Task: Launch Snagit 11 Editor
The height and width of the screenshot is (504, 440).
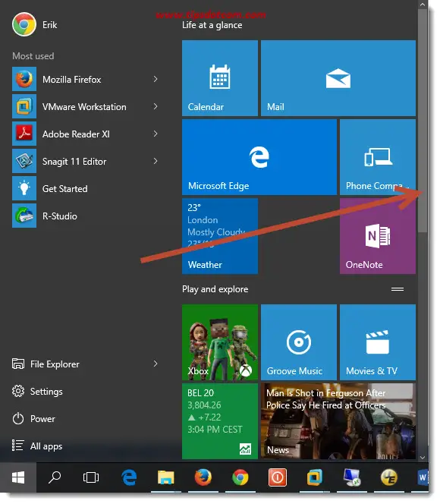Action: coord(85,161)
